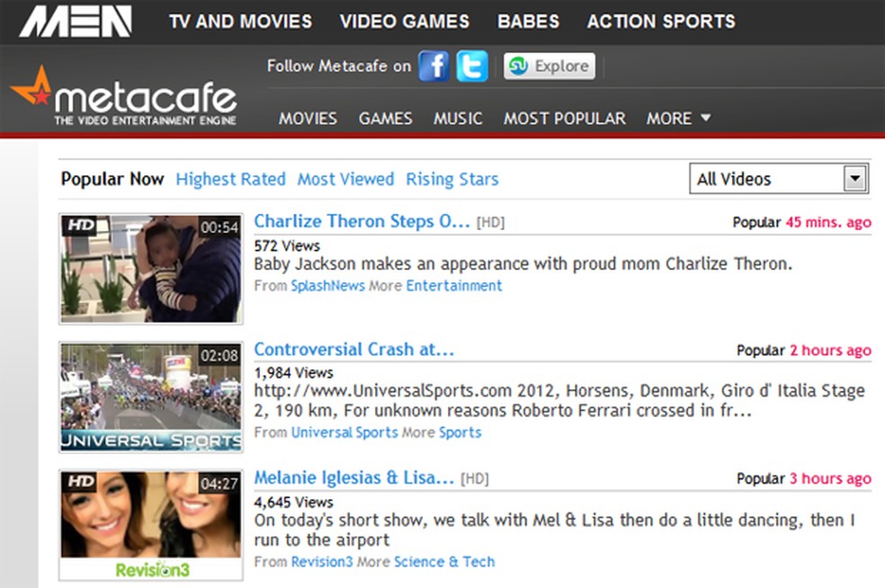Open 'Controversial Crash at...' title link
This screenshot has width=885, height=588.
(x=353, y=350)
